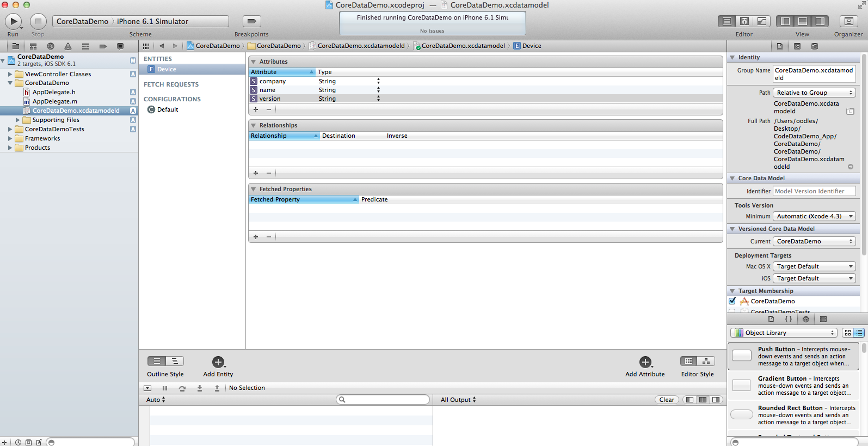Switch Editor Style to graph view

click(x=706, y=361)
